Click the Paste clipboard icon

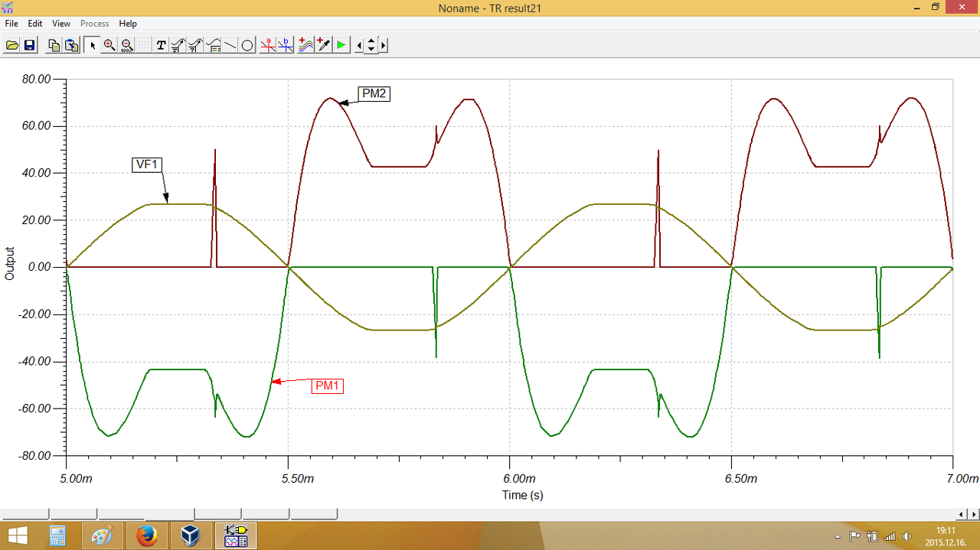pyautogui.click(x=71, y=45)
